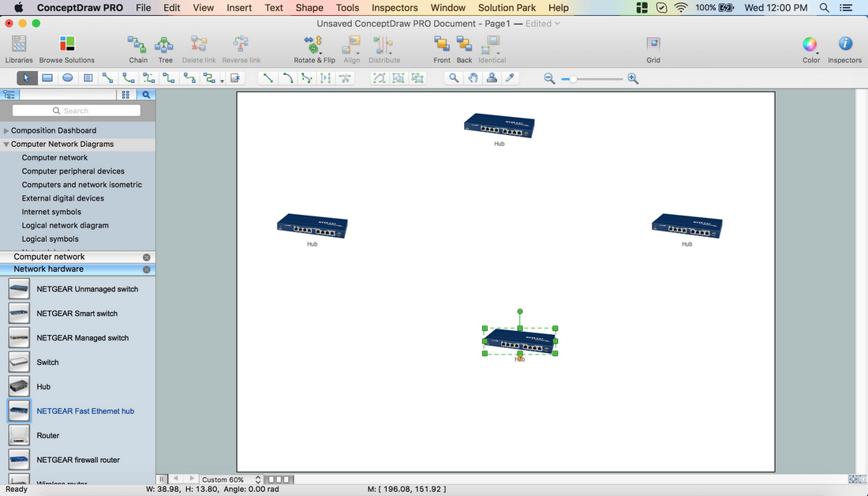Viewport: 868px width, 496px height.
Task: Click the Chain connection tool
Action: tap(138, 48)
